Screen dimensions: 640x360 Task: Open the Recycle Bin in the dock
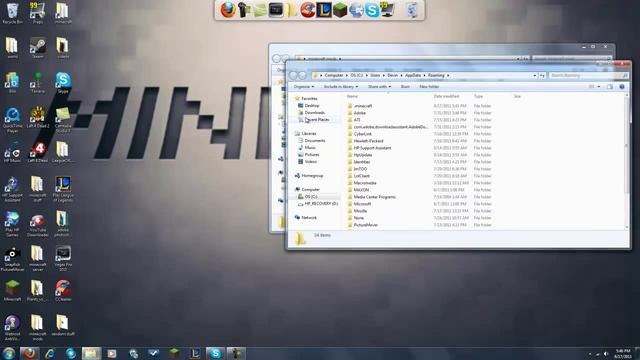pyautogui.click(x=412, y=10)
